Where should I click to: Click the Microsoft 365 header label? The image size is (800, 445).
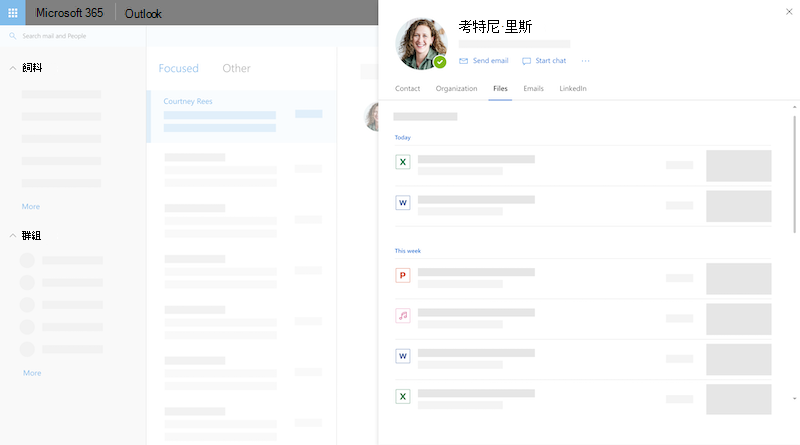pos(69,13)
